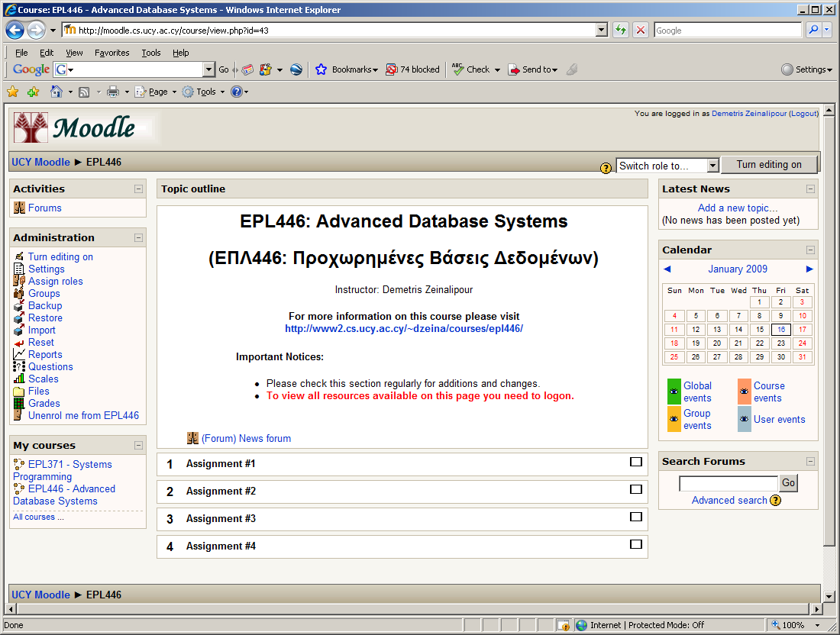
Task: Open the File menu
Action: [x=21, y=53]
